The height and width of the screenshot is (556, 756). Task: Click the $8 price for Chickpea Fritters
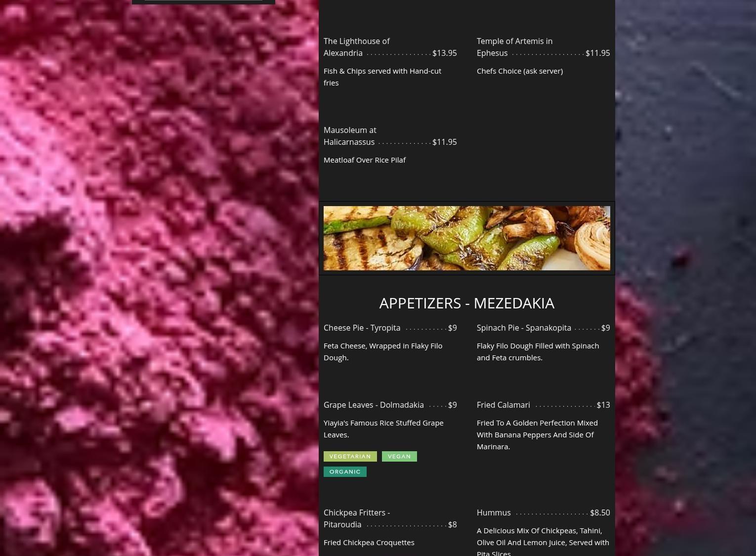click(453, 524)
